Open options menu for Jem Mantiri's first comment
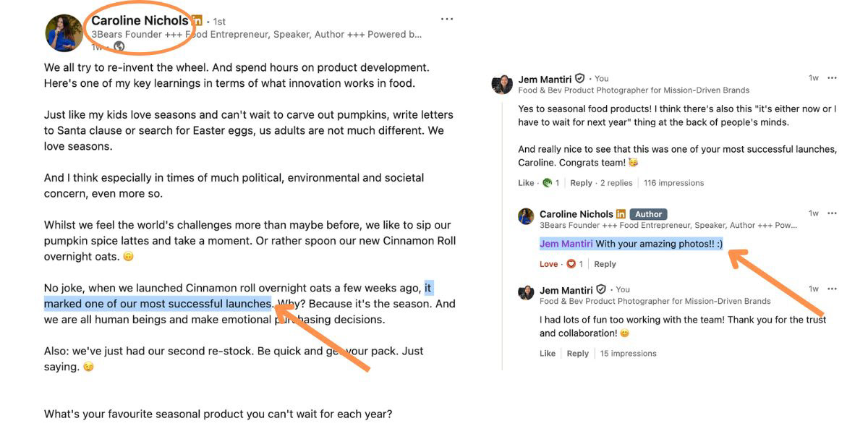Screen dimensions: 868x434 coord(832,78)
